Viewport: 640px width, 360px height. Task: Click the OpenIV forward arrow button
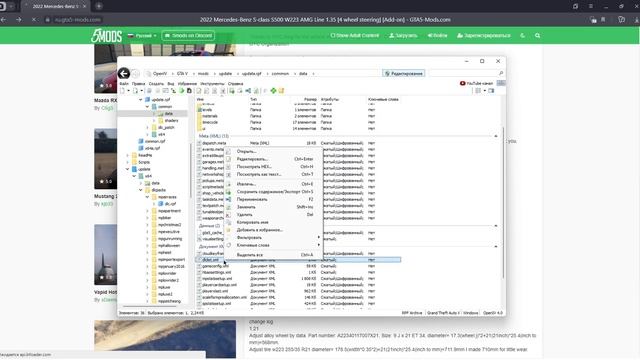click(136, 73)
